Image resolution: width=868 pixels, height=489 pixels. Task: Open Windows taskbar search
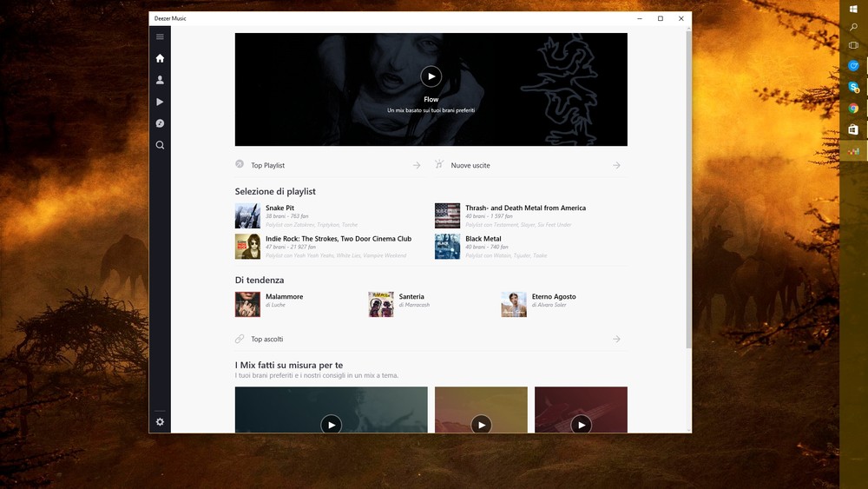853,27
